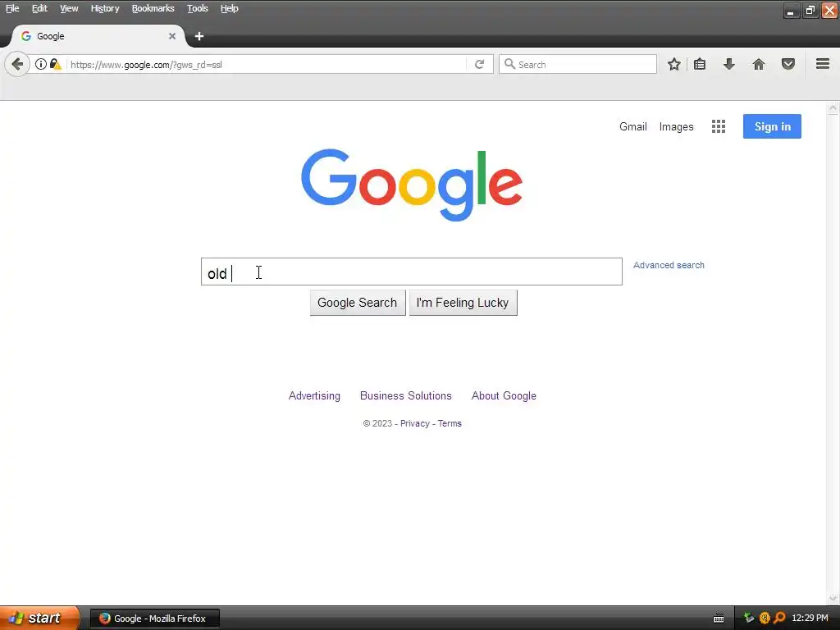840x630 pixels.
Task: Select the Google browser tab
Action: tap(98, 36)
